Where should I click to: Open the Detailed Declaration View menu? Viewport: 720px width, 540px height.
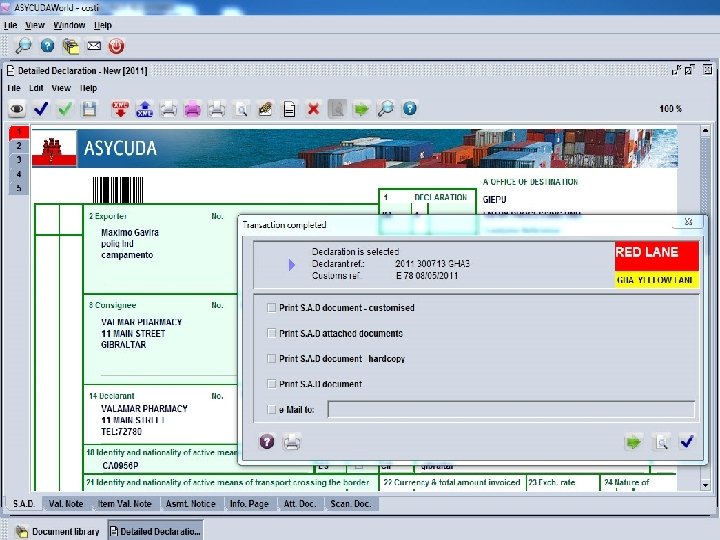pyautogui.click(x=61, y=88)
